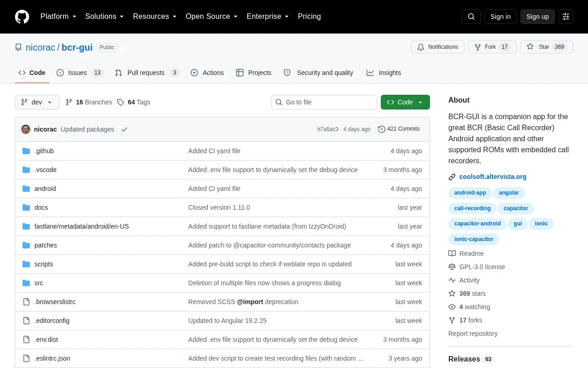Open the dev branch selector dropdown
Viewport: 588px width, 368px height.
[x=37, y=102]
